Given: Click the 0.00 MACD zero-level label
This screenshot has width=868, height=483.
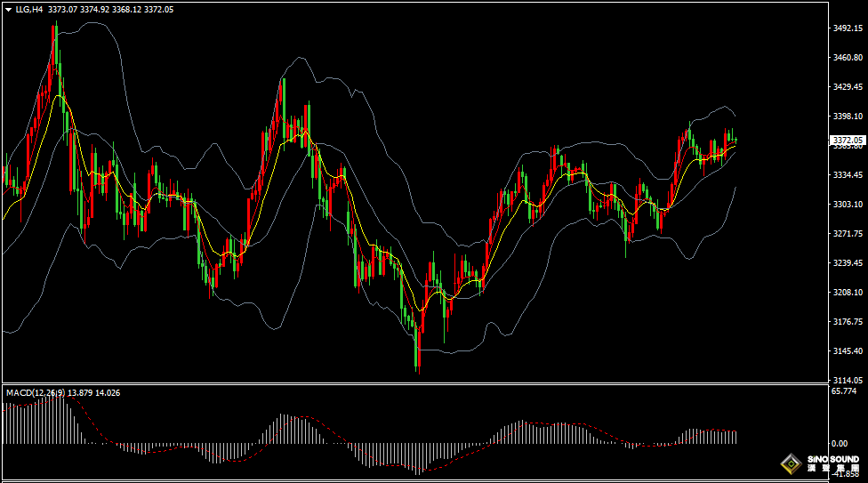Looking at the screenshot, I should coord(839,443).
